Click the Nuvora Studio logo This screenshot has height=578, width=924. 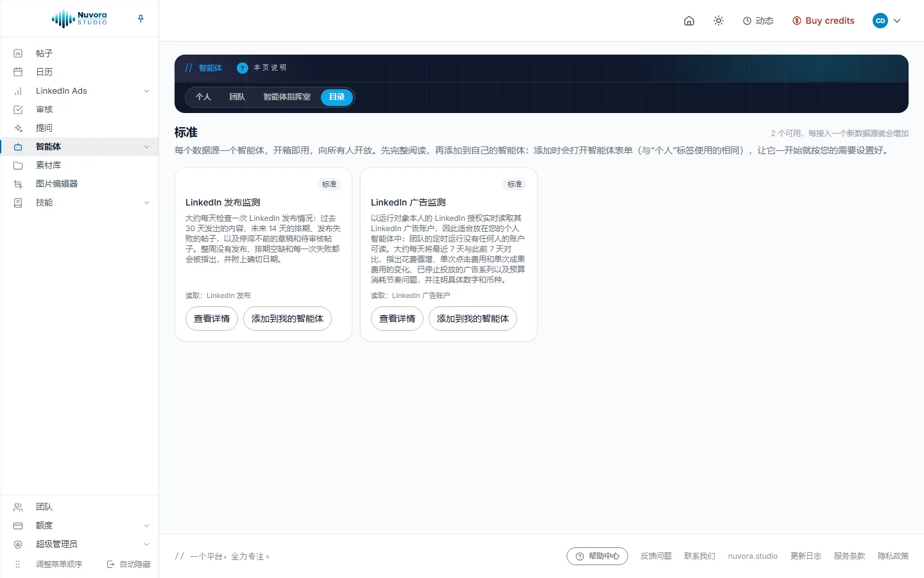pyautogui.click(x=80, y=19)
